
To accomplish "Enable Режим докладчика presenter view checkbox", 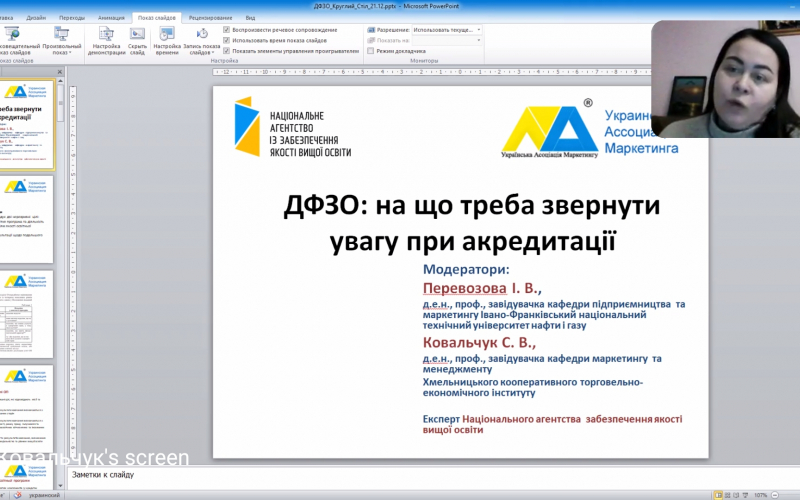I will point(370,51).
